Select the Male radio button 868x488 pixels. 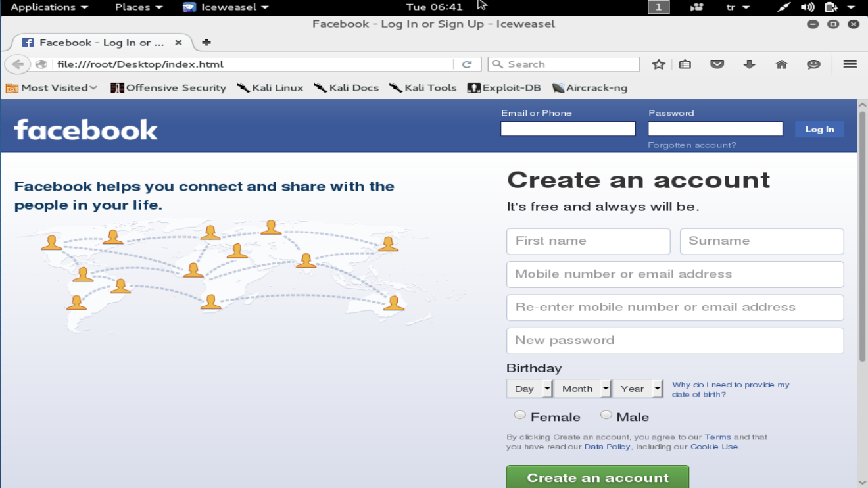(606, 415)
